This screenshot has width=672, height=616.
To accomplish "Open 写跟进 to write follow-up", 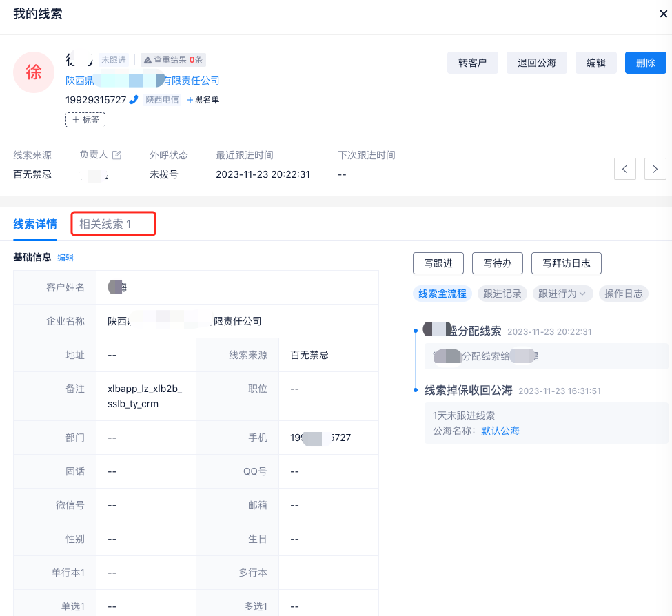I will [438, 263].
